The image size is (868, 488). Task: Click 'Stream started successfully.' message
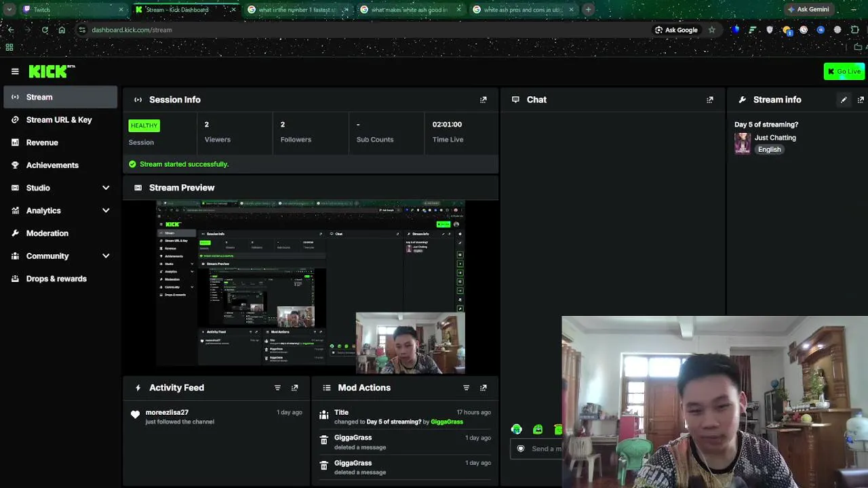(x=184, y=164)
